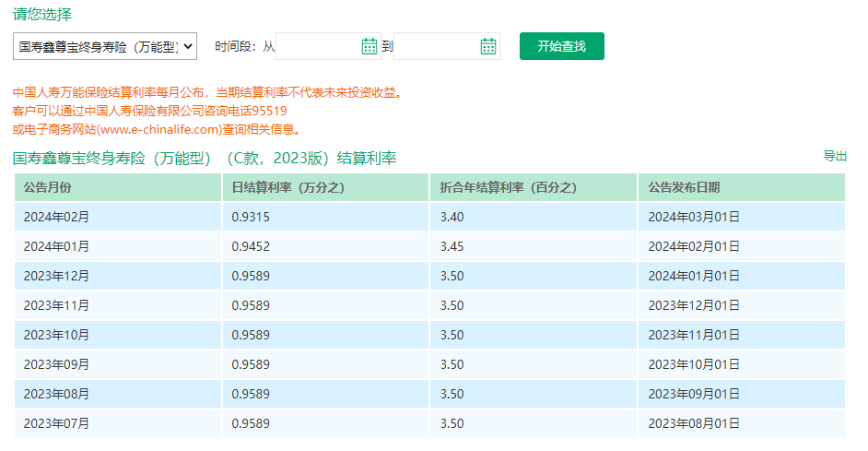
Task: Click the annual rate value 3.40
Action: tap(452, 217)
